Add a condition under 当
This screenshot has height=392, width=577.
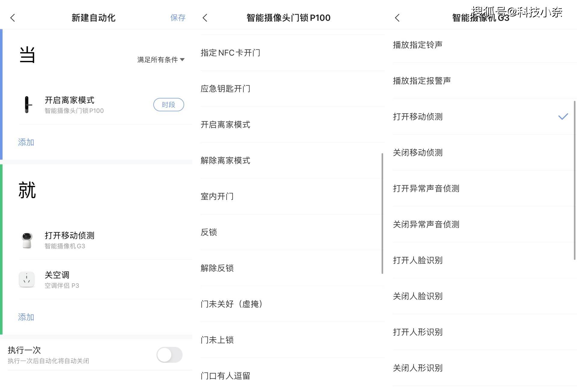26,142
